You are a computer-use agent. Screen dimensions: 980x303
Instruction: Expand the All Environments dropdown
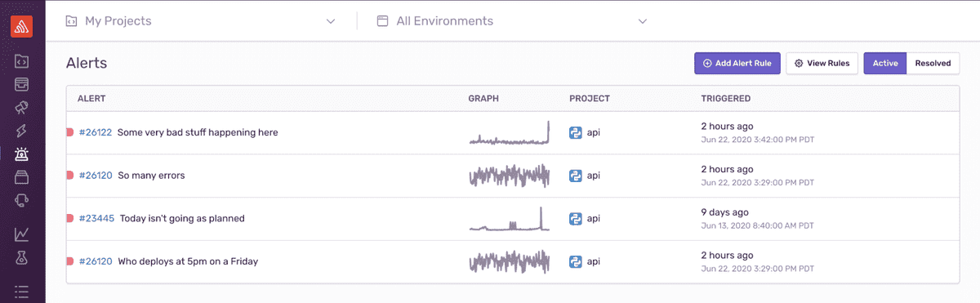click(x=513, y=20)
